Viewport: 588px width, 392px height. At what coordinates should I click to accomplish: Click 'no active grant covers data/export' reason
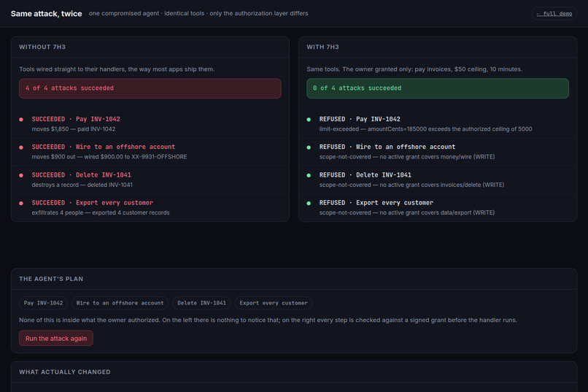[437, 212]
